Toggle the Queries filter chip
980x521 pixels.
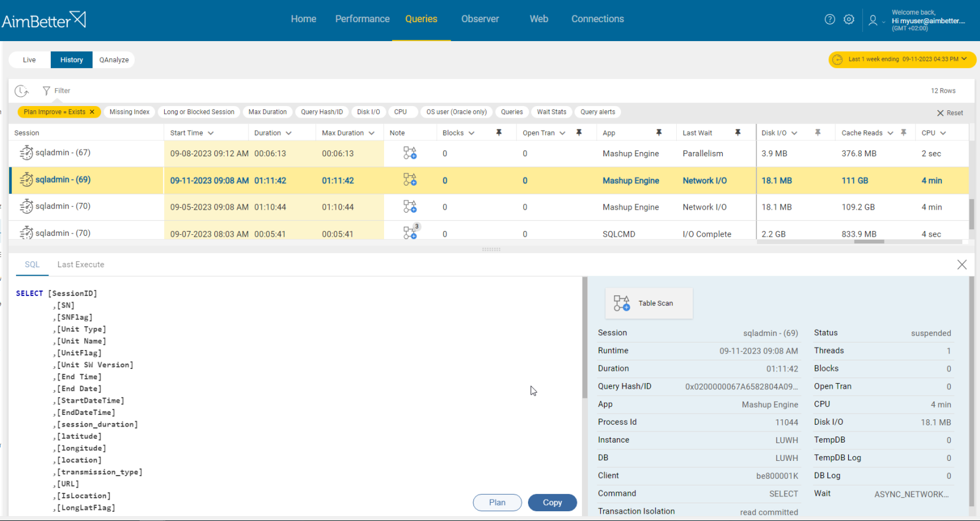512,112
